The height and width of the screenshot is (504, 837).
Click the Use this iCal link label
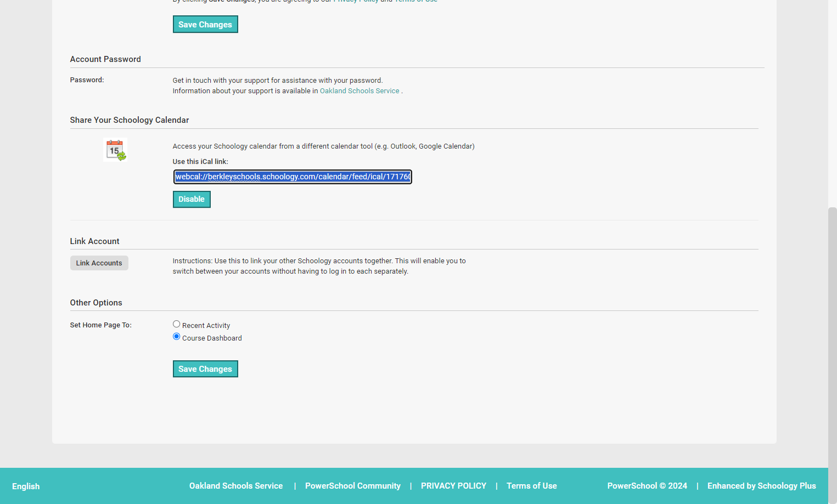tap(200, 162)
